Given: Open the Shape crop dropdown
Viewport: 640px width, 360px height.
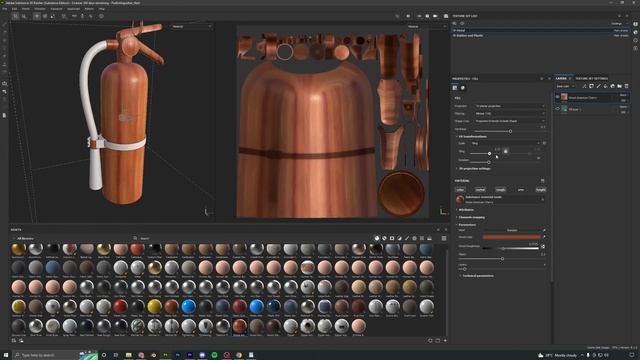Looking at the screenshot, I should (x=509, y=121).
